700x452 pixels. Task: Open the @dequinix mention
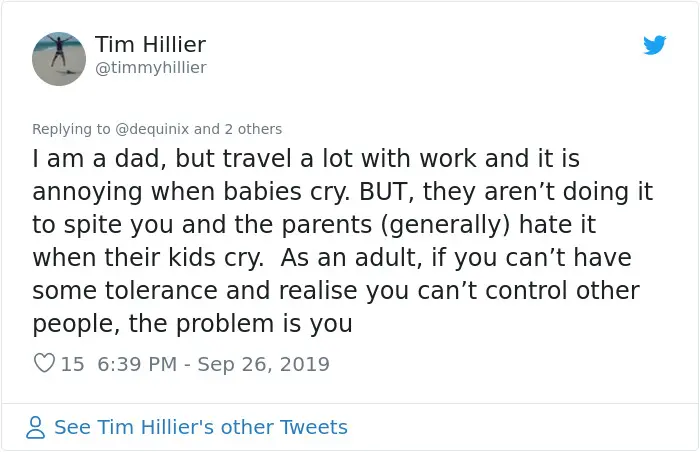coord(146,129)
